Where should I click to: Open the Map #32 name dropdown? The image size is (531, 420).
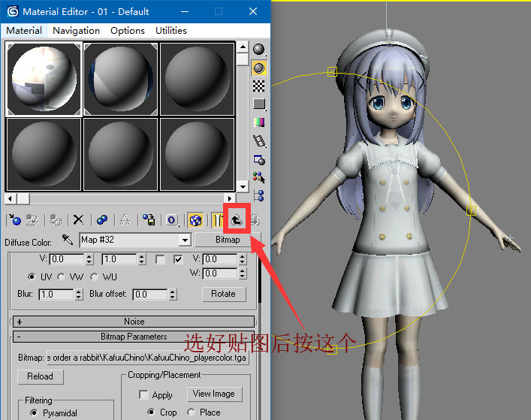tap(184, 240)
